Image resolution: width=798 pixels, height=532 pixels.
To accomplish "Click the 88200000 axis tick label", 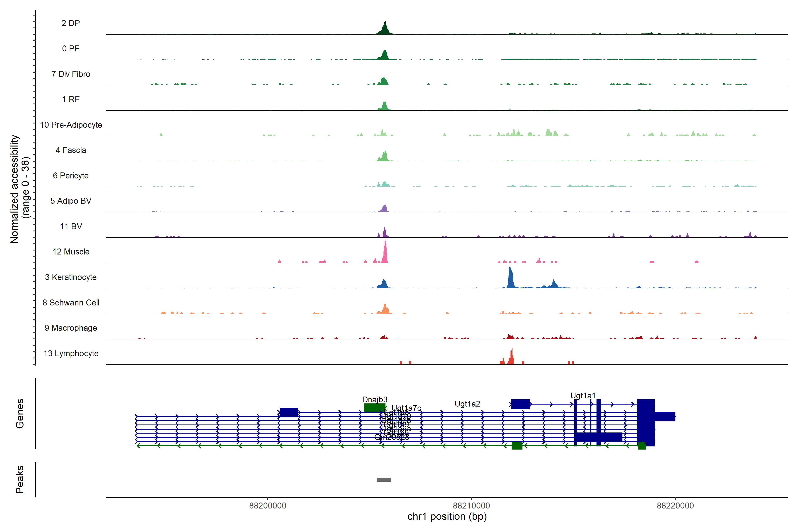I will [268, 506].
